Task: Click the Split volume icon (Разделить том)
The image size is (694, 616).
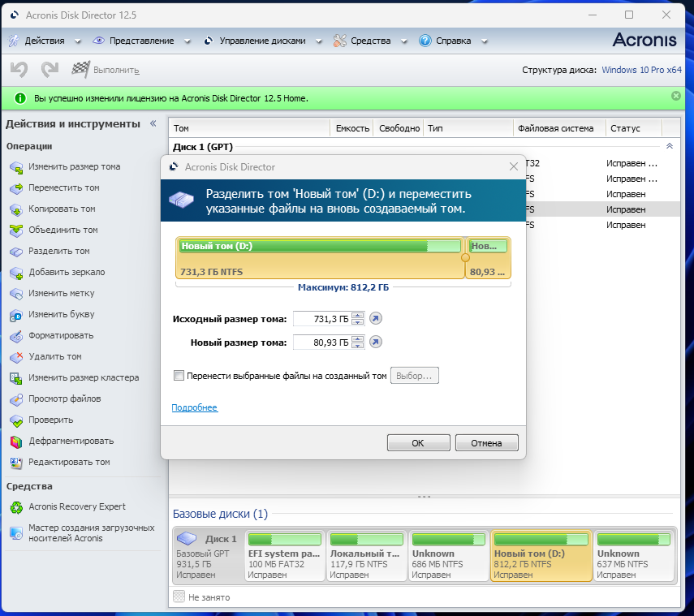Action: click(x=16, y=252)
